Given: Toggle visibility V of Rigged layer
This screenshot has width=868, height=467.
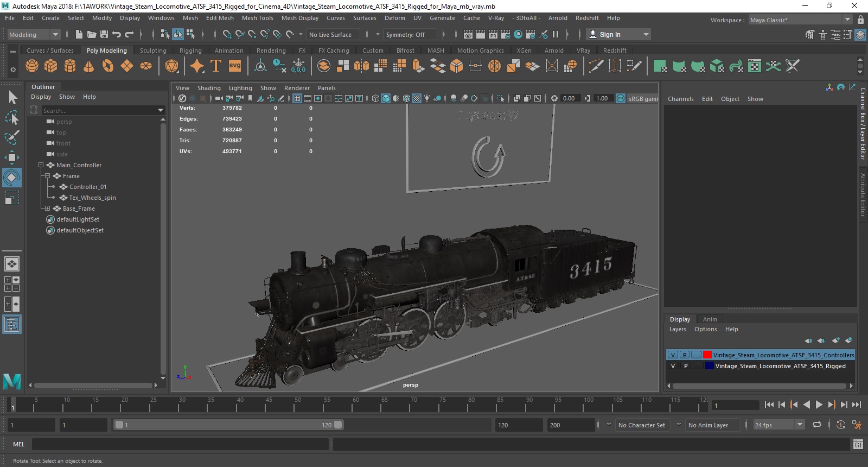Looking at the screenshot, I should coord(673,366).
